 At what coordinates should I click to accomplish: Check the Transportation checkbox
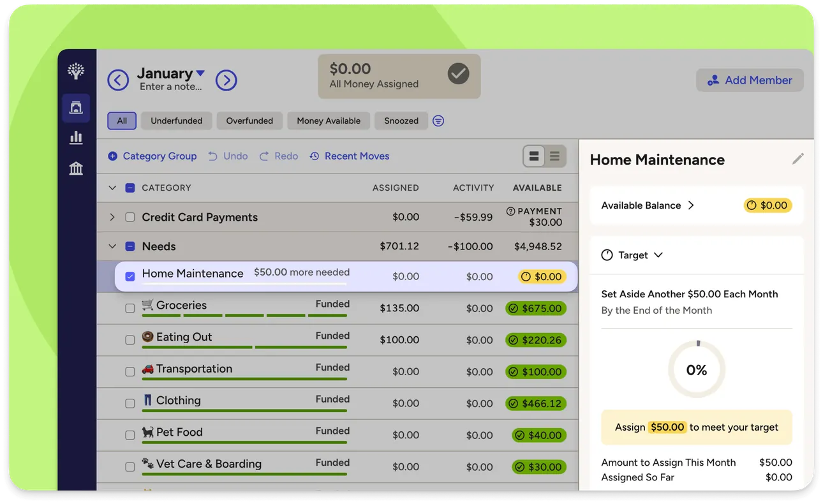(130, 372)
